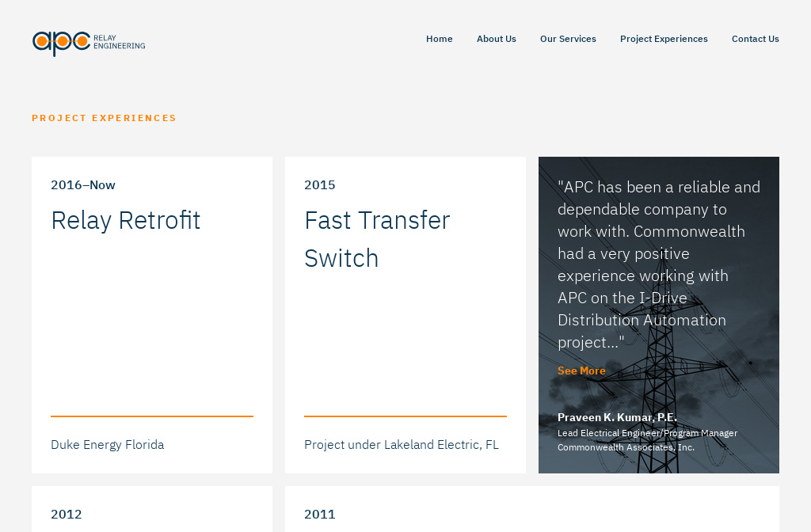The height and width of the screenshot is (532, 811).
Task: Click the 2015 year label
Action: click(x=319, y=184)
